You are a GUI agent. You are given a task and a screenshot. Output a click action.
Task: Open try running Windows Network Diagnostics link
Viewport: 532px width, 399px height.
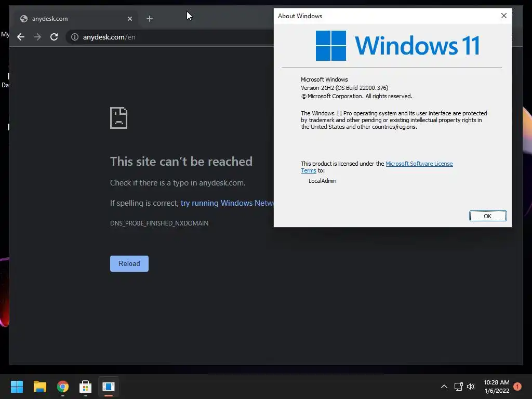(x=227, y=203)
